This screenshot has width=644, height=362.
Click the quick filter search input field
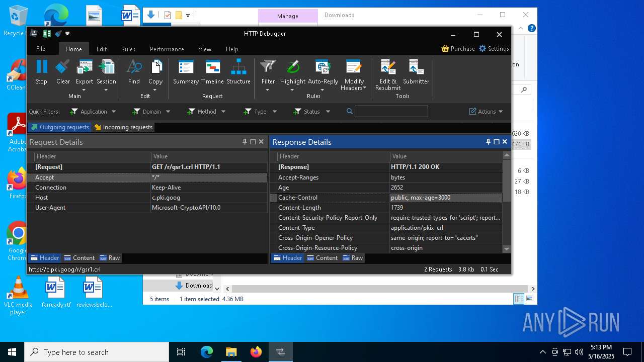coord(391,112)
